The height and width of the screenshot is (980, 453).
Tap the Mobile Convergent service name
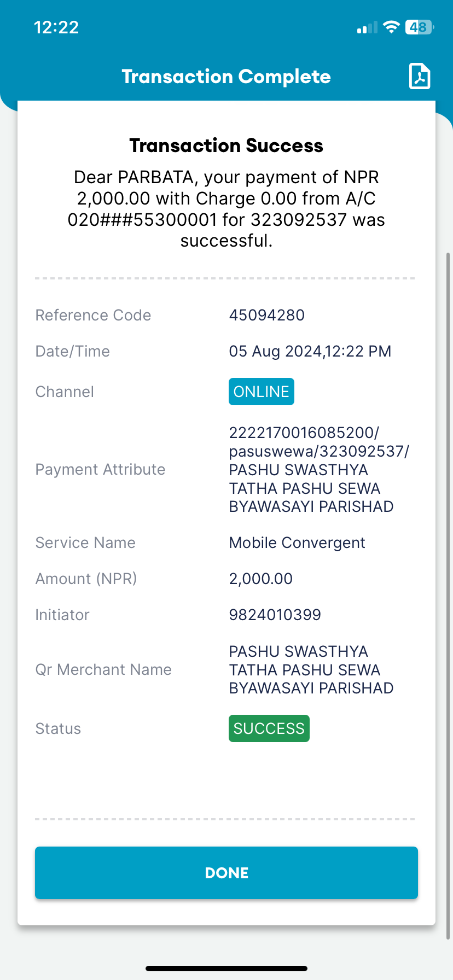click(x=297, y=542)
